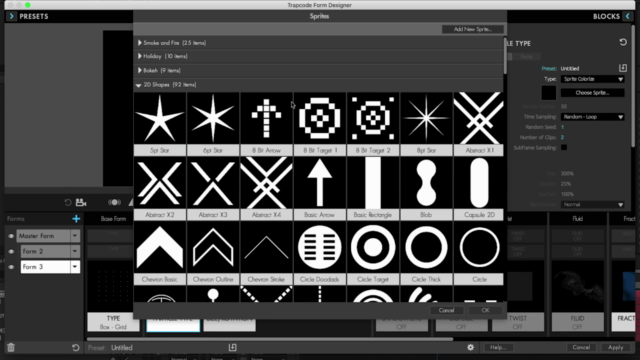This screenshot has width=640, height=360.
Task: Collapse the Blocks panel arrow
Action: click(627, 16)
